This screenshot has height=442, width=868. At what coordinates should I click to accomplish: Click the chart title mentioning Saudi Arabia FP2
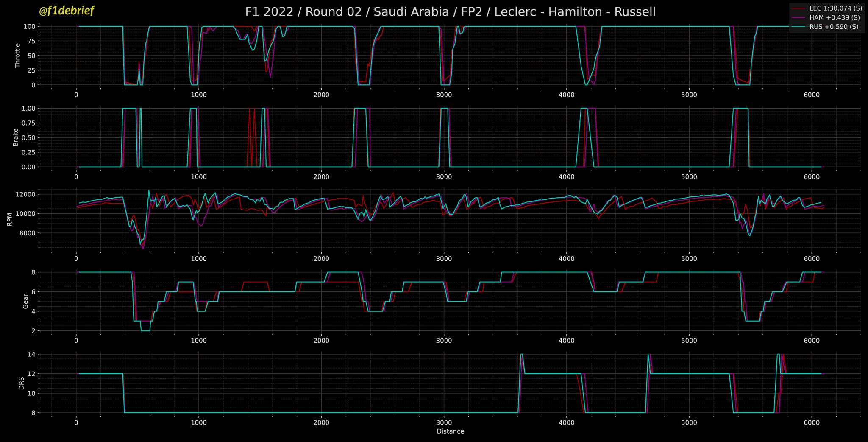pos(450,12)
